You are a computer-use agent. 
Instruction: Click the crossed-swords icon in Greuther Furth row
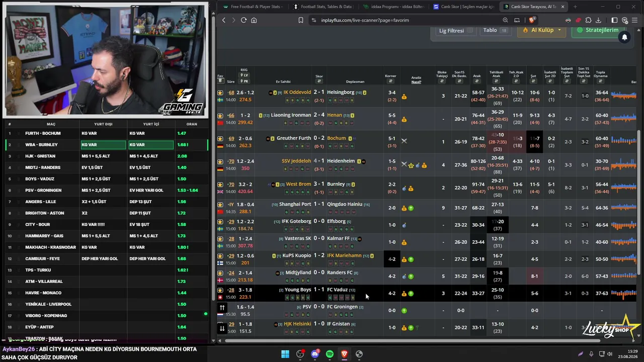(404, 141)
